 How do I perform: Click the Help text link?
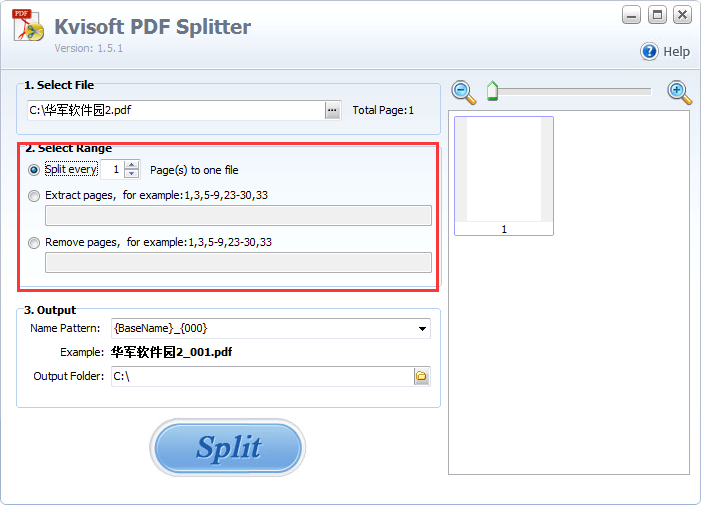coord(676,52)
